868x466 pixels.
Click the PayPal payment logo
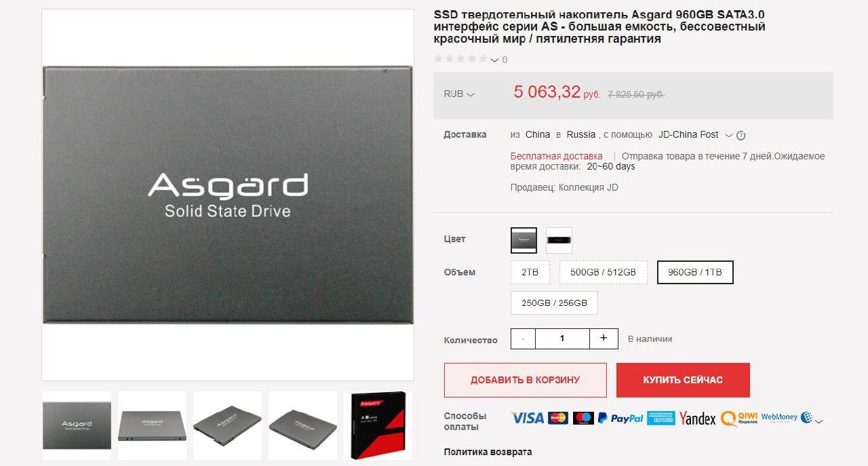[620, 418]
